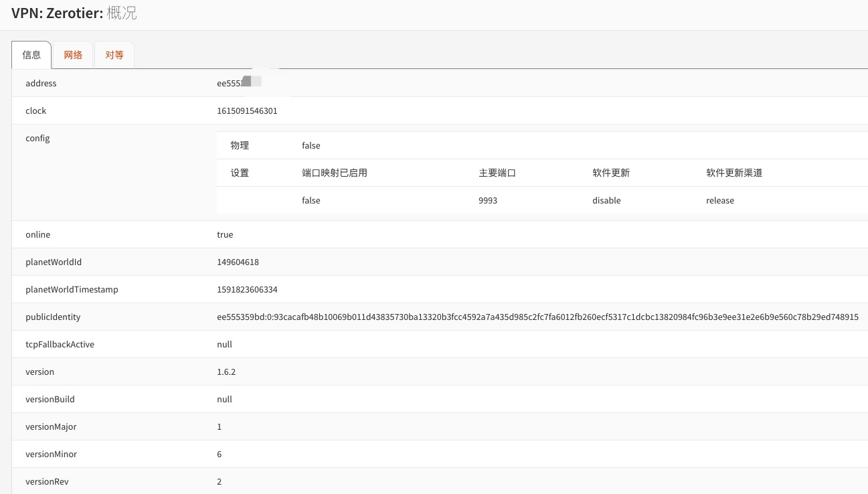The height and width of the screenshot is (494, 868).
Task: Click the 端口映射已启用 column header
Action: point(335,173)
